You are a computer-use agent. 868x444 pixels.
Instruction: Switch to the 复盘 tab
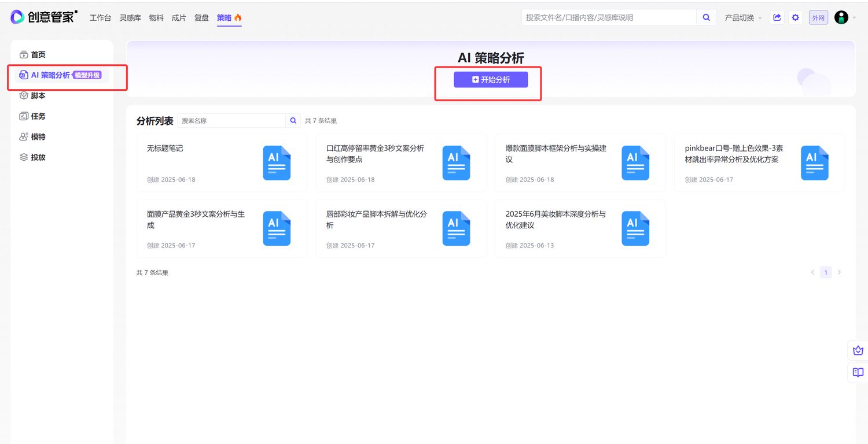click(x=201, y=18)
